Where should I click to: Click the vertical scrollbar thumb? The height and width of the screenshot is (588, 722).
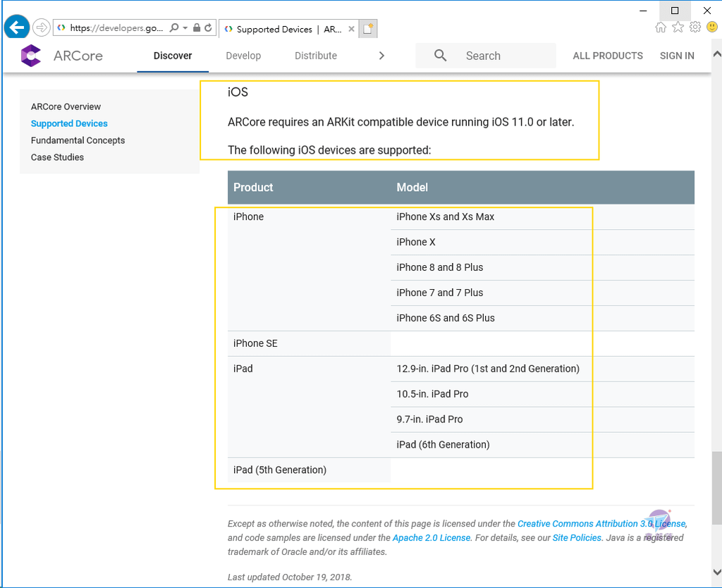(x=716, y=488)
